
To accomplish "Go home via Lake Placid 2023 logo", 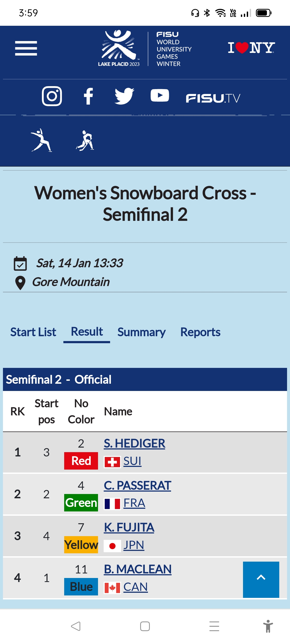I will click(x=119, y=48).
